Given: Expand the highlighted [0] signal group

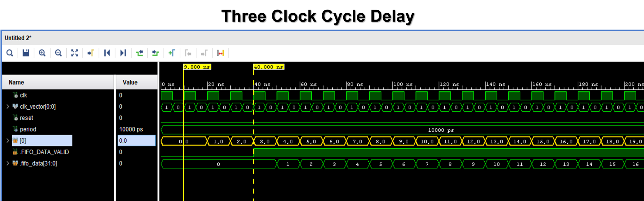Looking at the screenshot, I should tap(8, 141).
